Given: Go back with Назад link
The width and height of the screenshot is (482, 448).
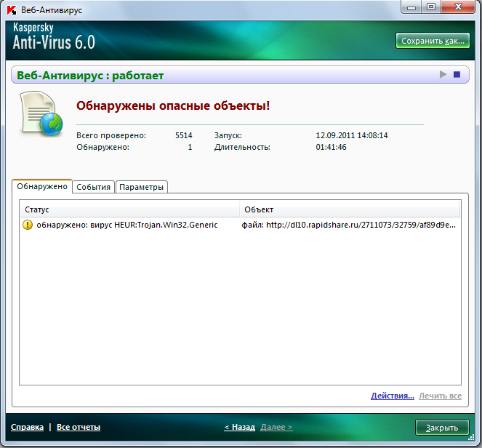Looking at the screenshot, I should pyautogui.click(x=240, y=427).
